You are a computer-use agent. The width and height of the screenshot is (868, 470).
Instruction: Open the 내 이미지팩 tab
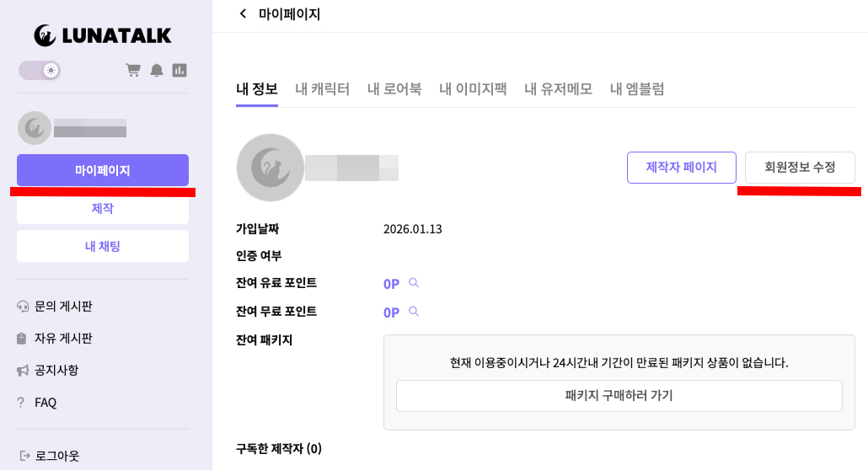tap(473, 89)
